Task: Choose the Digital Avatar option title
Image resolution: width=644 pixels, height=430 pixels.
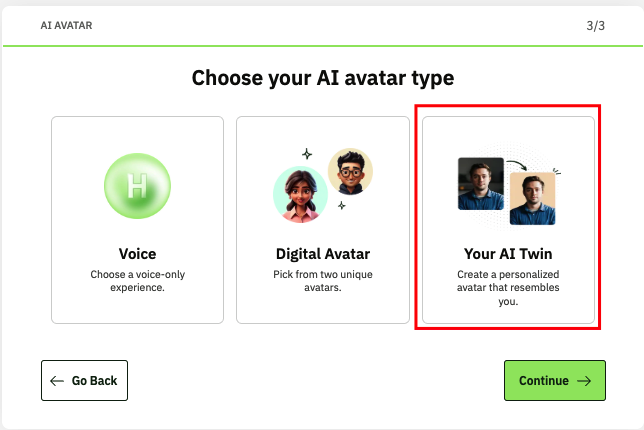Action: pos(323,254)
